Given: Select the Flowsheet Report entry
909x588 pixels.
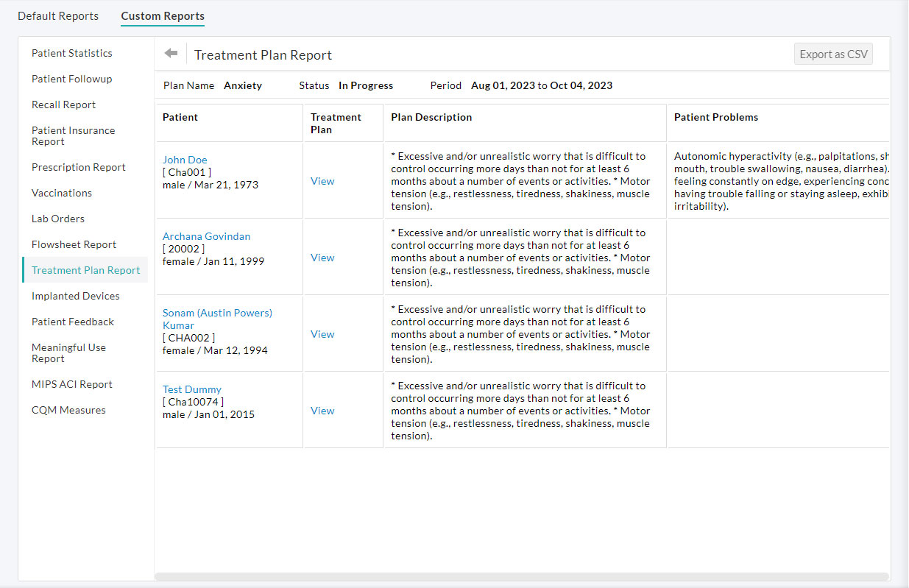Looking at the screenshot, I should pos(74,244).
